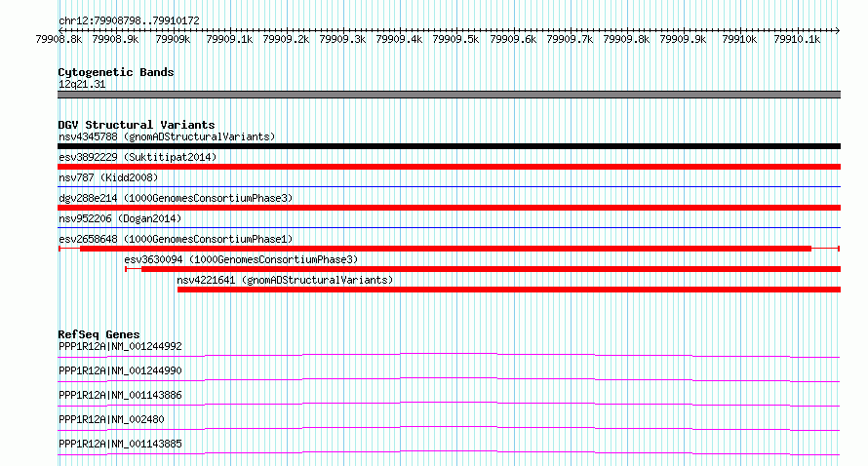Open transcript PPP1R12A|NM_001143885 label
The height and width of the screenshot is (466, 868).
coord(120,444)
